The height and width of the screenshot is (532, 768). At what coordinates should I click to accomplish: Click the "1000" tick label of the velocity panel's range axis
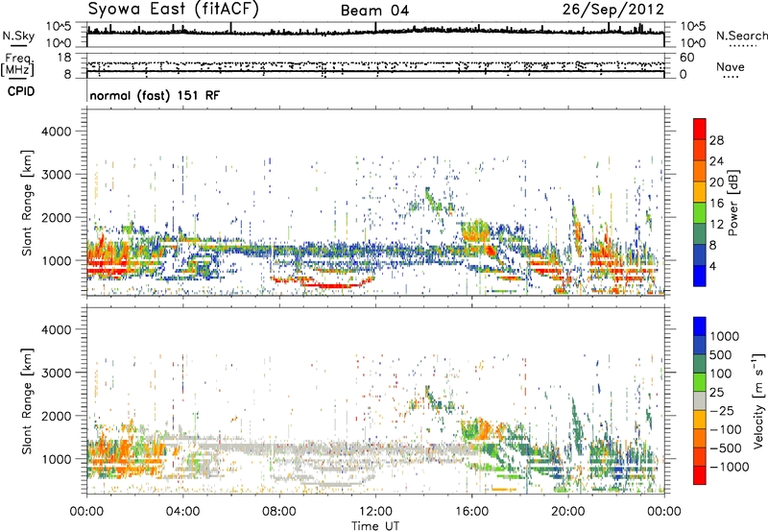[56, 459]
